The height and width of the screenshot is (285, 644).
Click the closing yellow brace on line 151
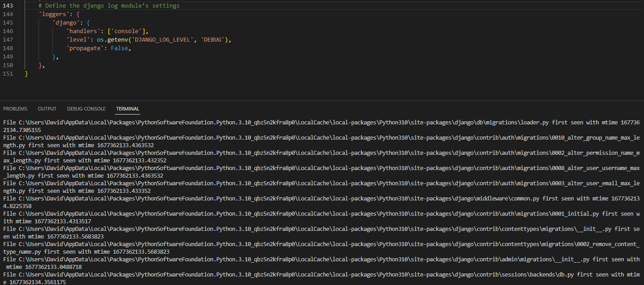pos(26,74)
